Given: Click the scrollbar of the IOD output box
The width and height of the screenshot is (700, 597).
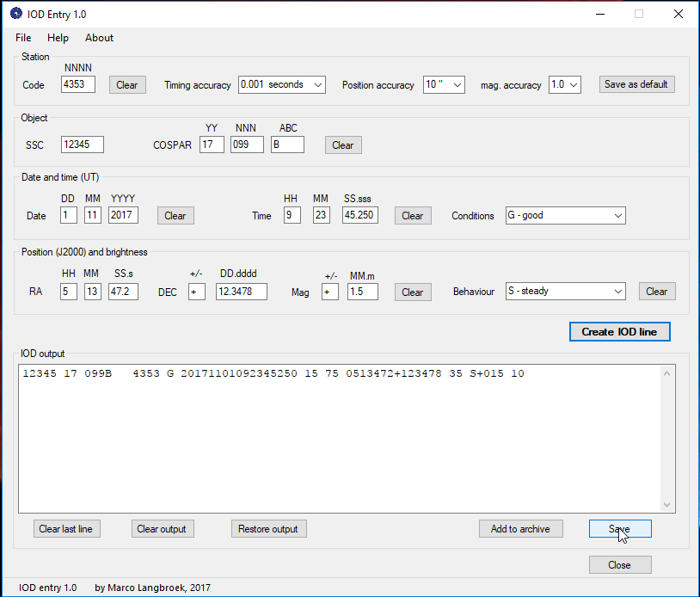Looking at the screenshot, I should (x=666, y=439).
